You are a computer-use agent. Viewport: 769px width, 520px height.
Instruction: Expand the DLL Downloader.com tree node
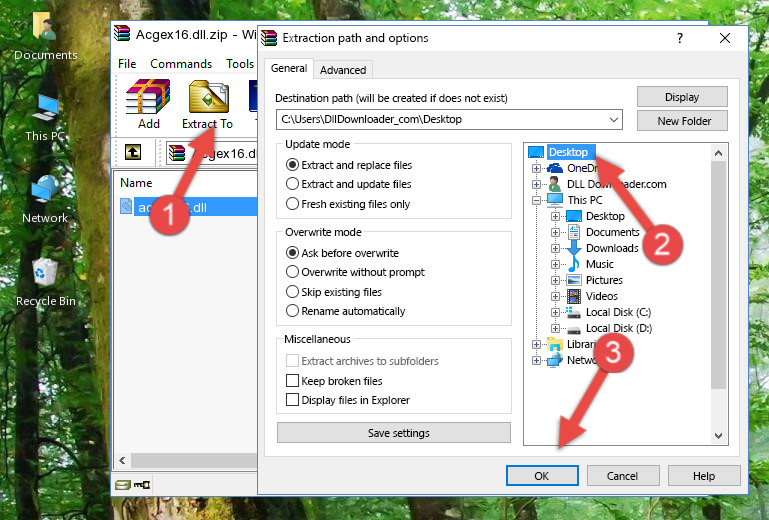[x=536, y=184]
